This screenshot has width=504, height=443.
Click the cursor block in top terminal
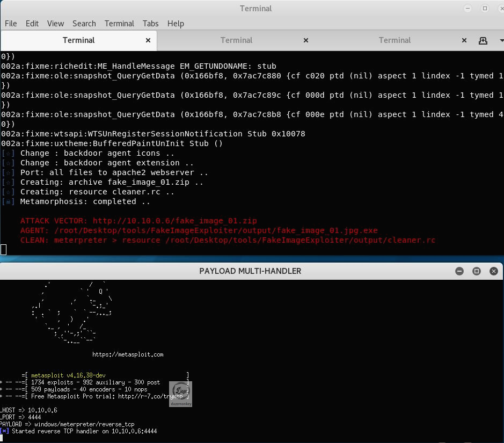(x=4, y=250)
